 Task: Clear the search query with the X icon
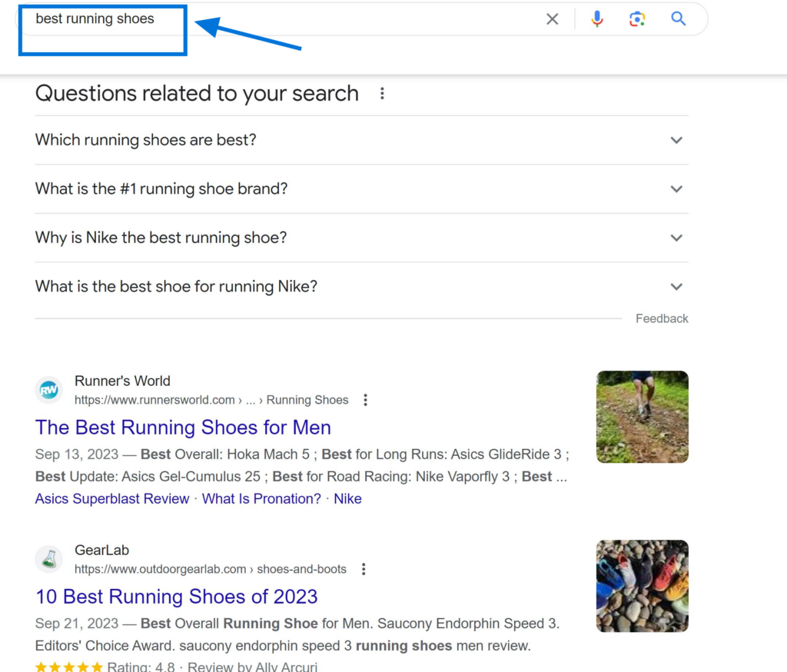[552, 18]
